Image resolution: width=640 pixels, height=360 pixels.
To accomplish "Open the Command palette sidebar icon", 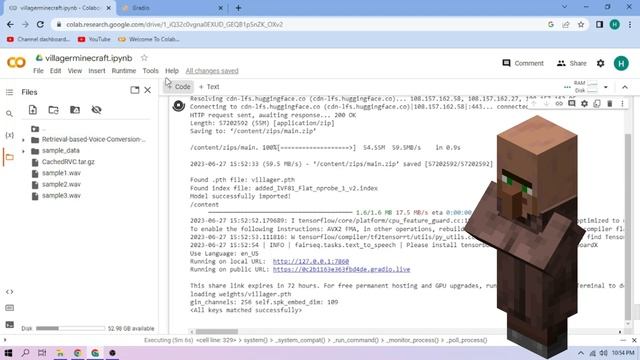I will click(x=9, y=308).
